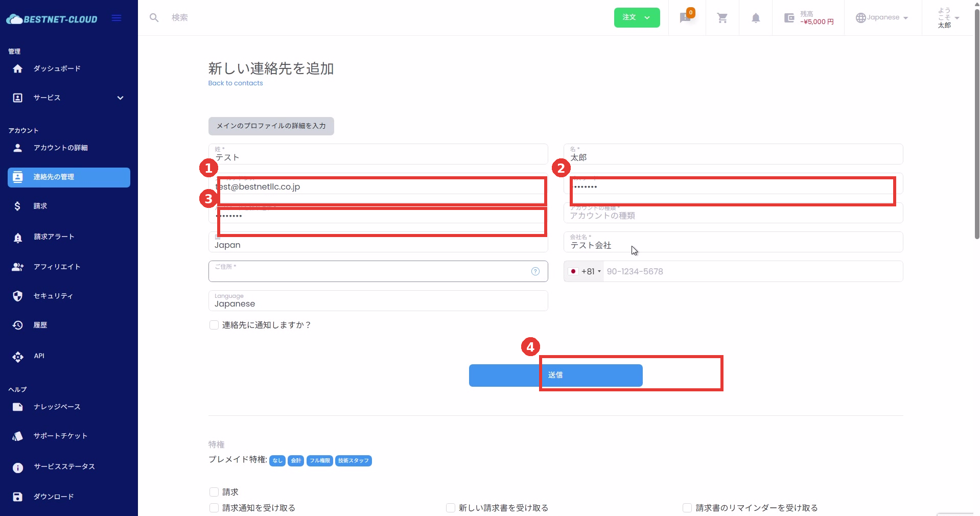Click the wallet balance icon
Viewport: 980px width, 516px height.
pyautogui.click(x=789, y=18)
